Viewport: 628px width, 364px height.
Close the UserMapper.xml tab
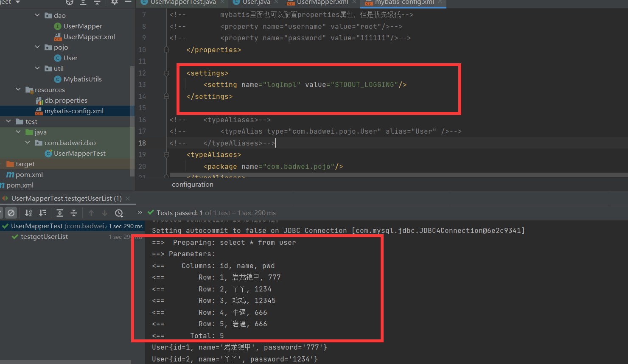(354, 2)
